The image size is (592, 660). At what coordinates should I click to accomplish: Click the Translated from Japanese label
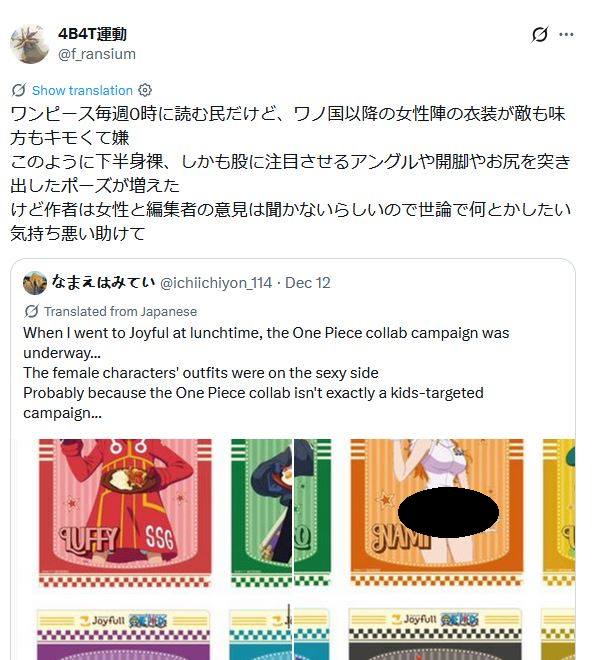click(120, 311)
